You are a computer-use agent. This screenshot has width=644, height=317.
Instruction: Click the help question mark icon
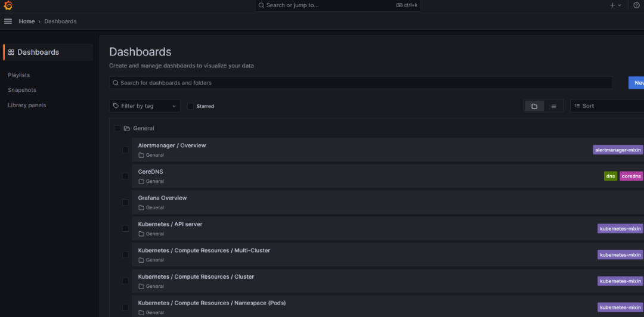(637, 5)
